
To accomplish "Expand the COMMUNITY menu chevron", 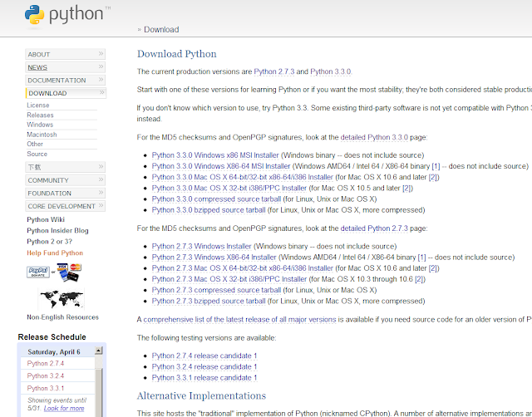I will pyautogui.click(x=101, y=179).
